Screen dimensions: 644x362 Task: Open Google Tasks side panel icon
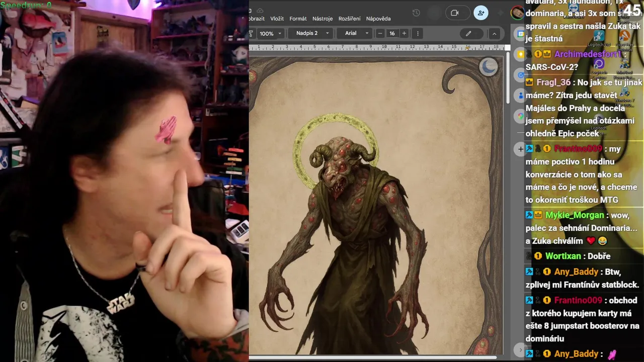(x=520, y=74)
